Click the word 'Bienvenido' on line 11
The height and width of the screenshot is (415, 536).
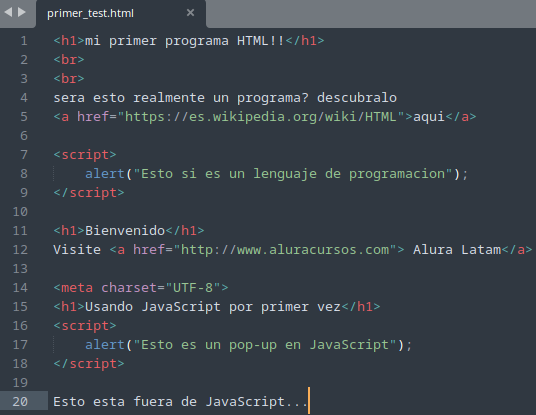point(125,231)
